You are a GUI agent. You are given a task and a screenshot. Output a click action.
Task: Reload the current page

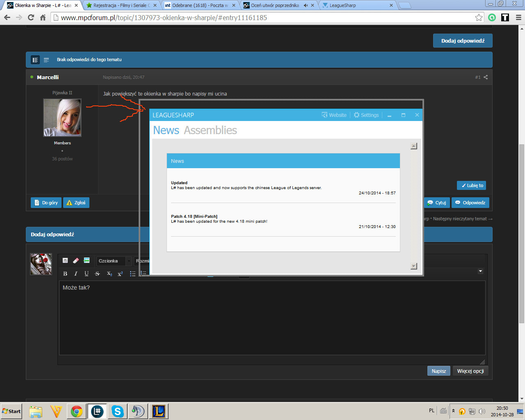click(31, 17)
